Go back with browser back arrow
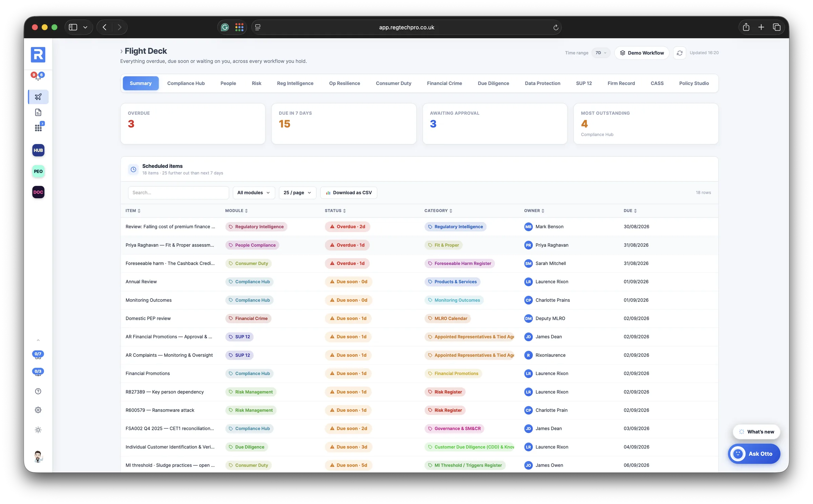 coord(105,27)
